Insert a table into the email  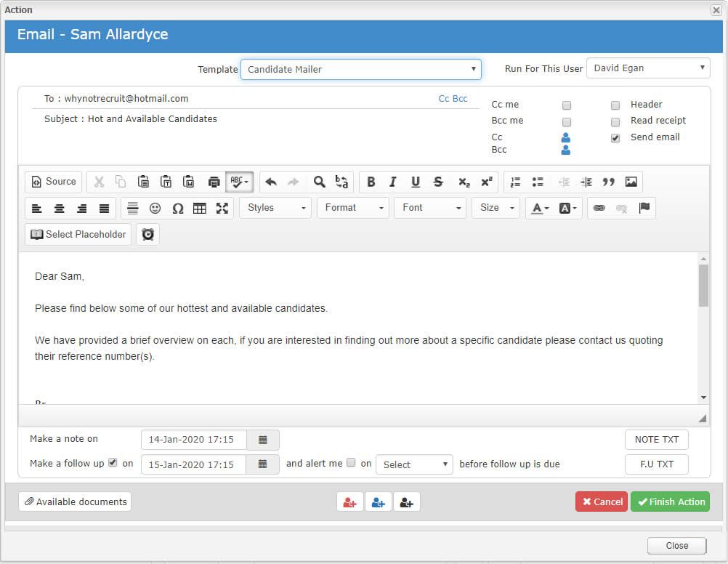coord(200,209)
